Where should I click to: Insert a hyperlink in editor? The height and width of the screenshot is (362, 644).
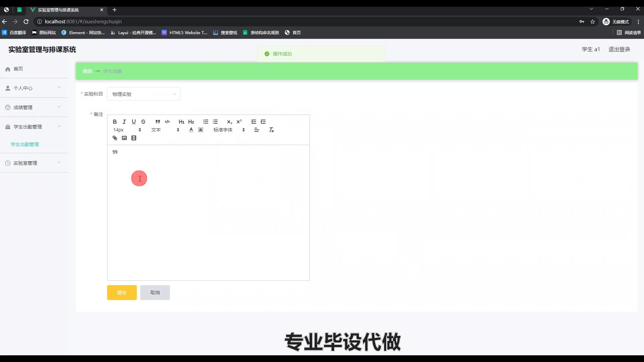115,138
